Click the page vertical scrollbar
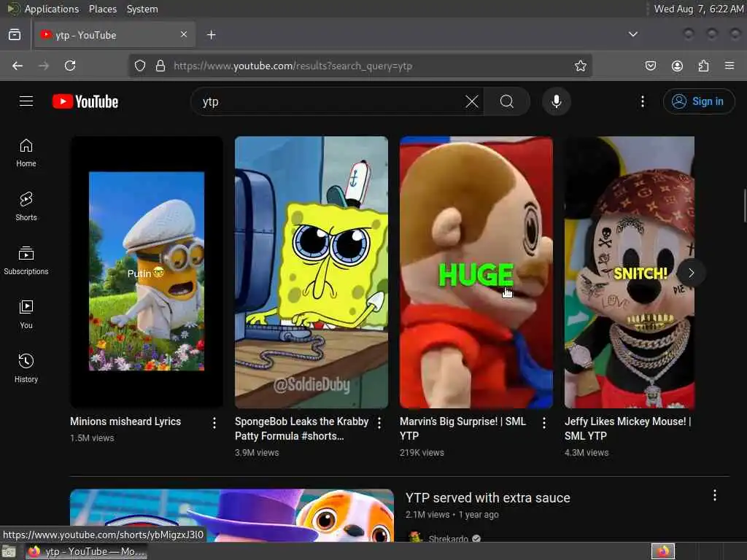The width and height of the screenshot is (747, 560). pyautogui.click(x=744, y=205)
